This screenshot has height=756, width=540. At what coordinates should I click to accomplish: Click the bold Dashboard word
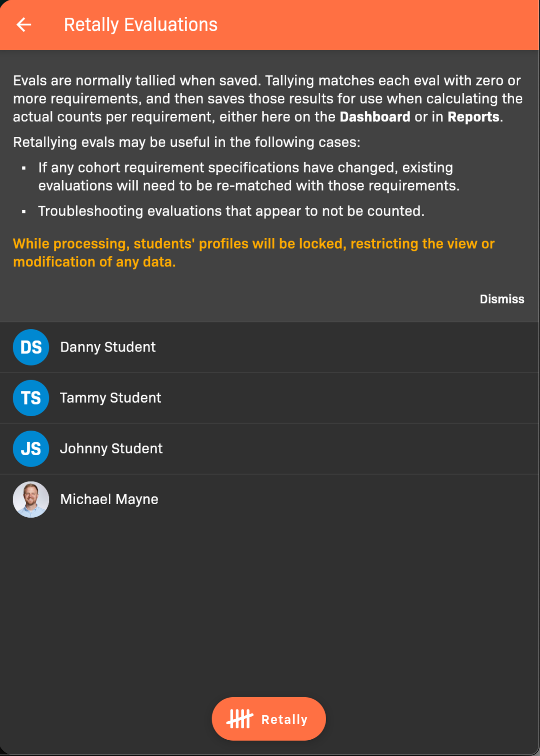click(x=375, y=117)
